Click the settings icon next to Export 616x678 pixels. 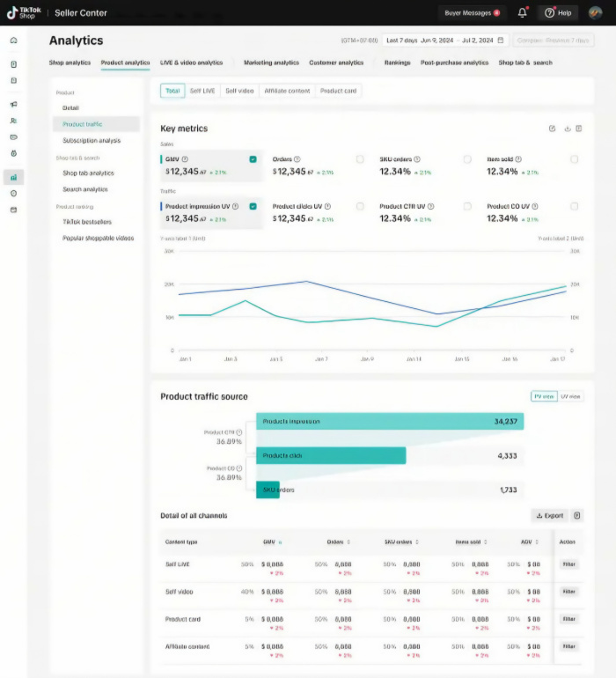point(576,515)
